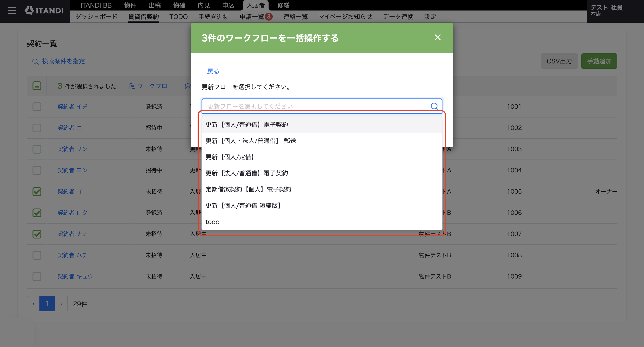
Task: Check the box for 契約者 ハチ
Action: pos(37,255)
